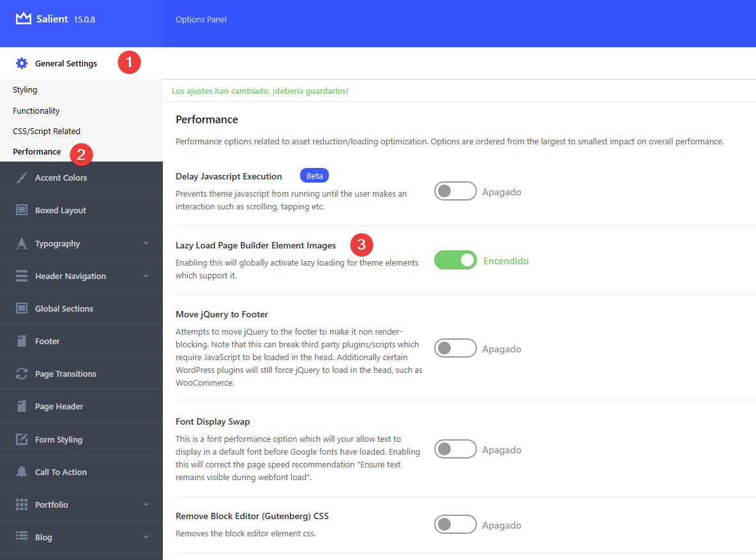Switch to the Functionality tab

pyautogui.click(x=34, y=110)
